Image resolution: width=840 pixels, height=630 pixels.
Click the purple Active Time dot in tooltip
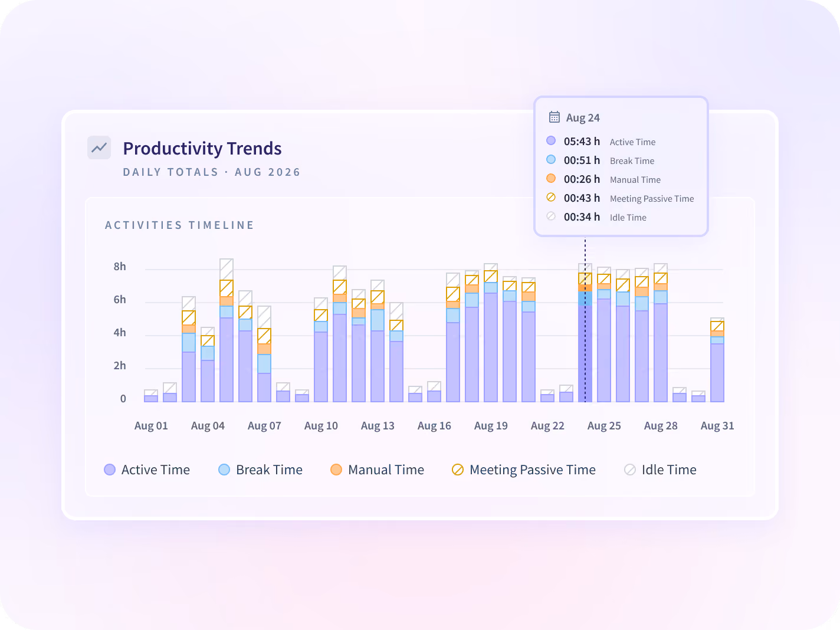[x=551, y=140]
